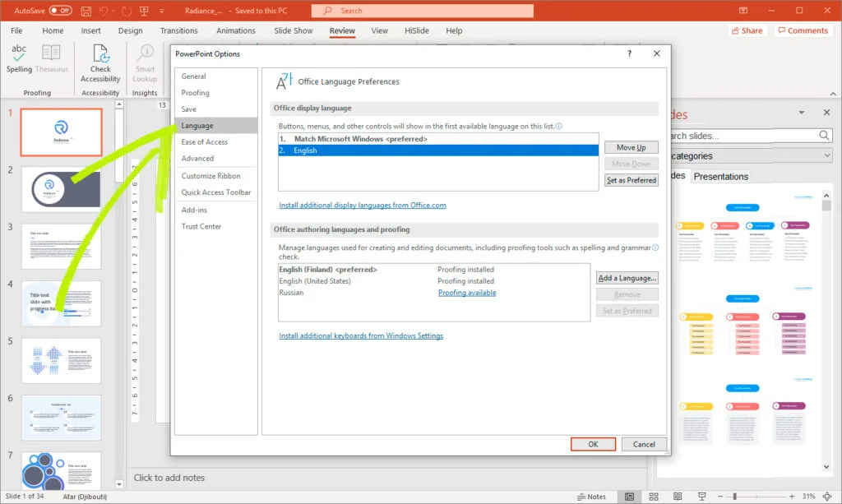This screenshot has width=842, height=504.
Task: Click Afar (Djibouti) language in status bar
Action: 85,497
